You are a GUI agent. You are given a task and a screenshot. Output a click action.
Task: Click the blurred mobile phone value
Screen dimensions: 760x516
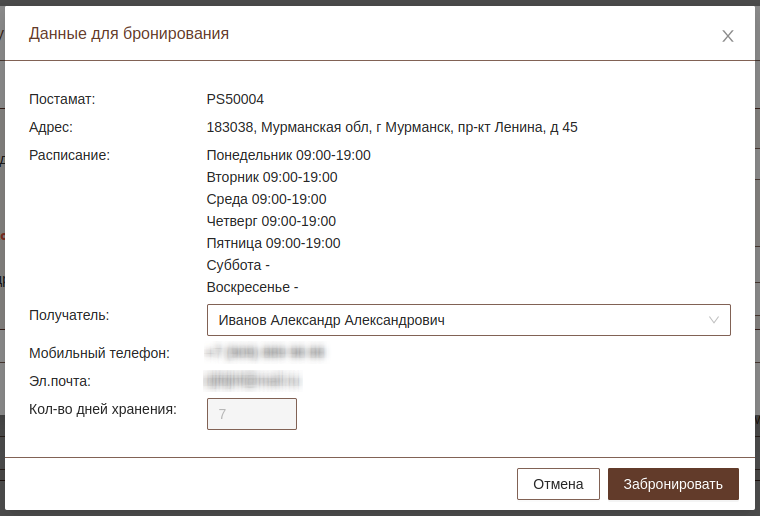[x=266, y=352]
